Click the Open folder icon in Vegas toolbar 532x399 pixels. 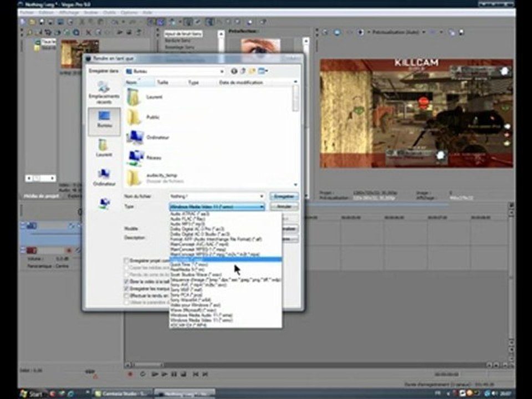pos(32,22)
